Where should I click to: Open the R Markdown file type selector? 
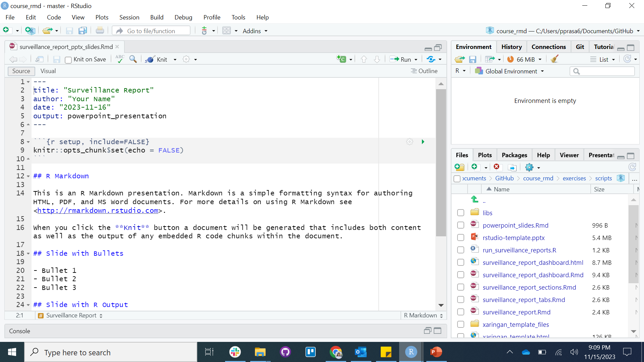423,315
